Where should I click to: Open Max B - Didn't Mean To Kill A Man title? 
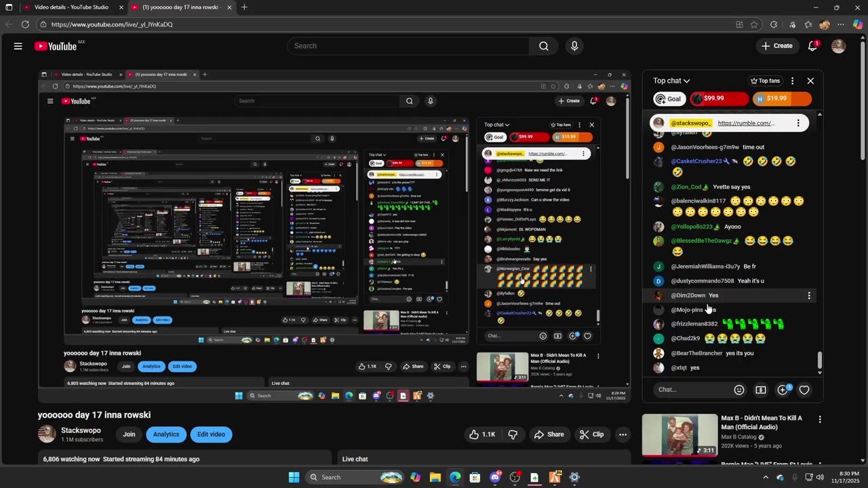[x=762, y=423]
